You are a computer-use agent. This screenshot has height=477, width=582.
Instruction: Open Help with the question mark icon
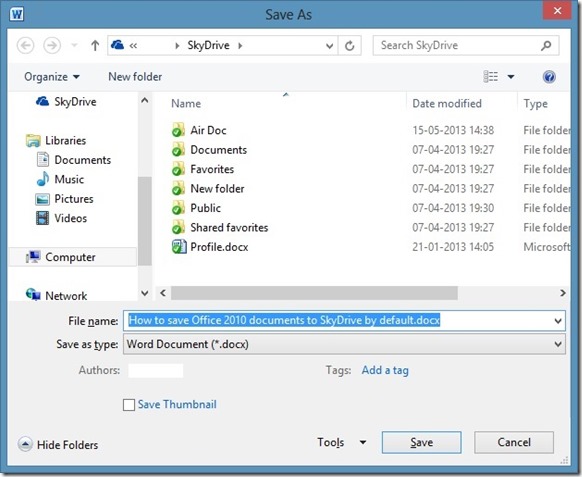click(549, 77)
